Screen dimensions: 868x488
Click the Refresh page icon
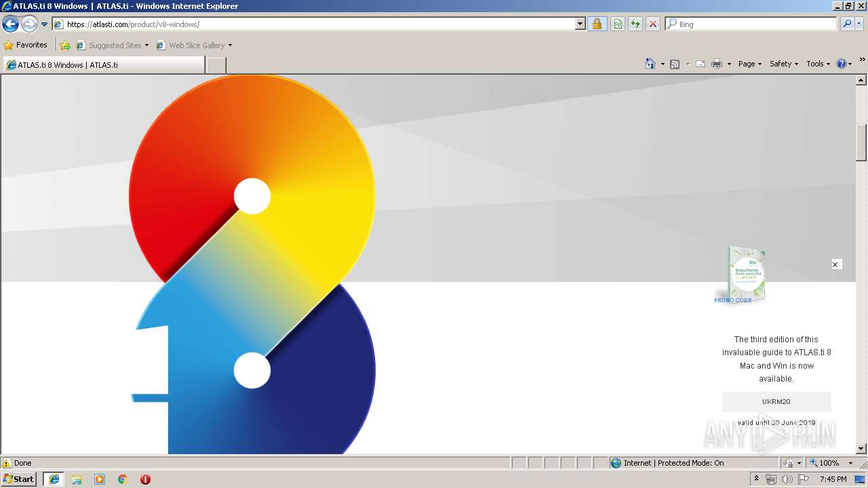coord(635,24)
